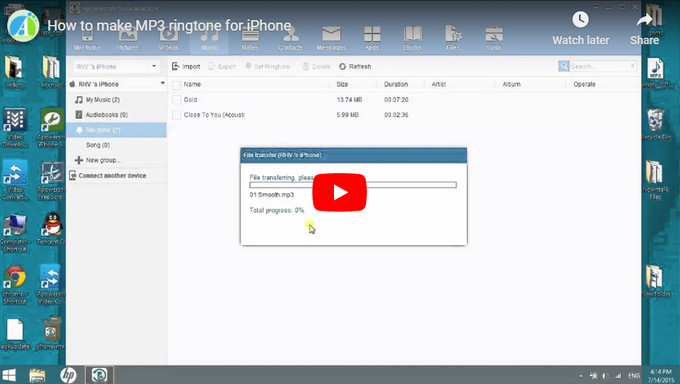The height and width of the screenshot is (384, 680).
Task: Open File Explorer from taskbar
Action: 37,375
